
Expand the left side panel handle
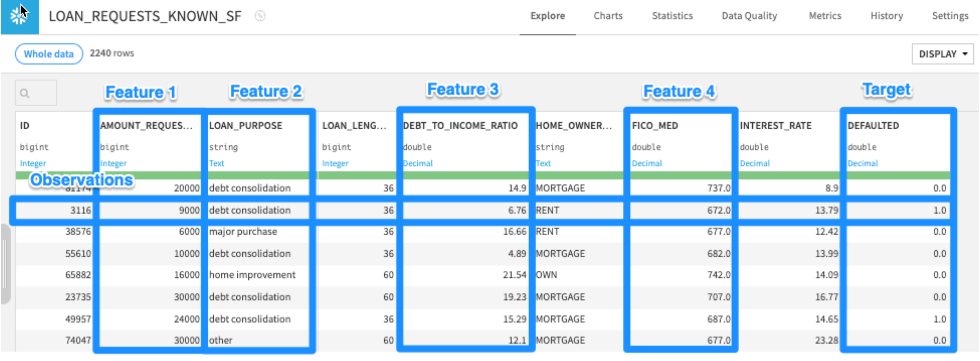[x=5, y=264]
